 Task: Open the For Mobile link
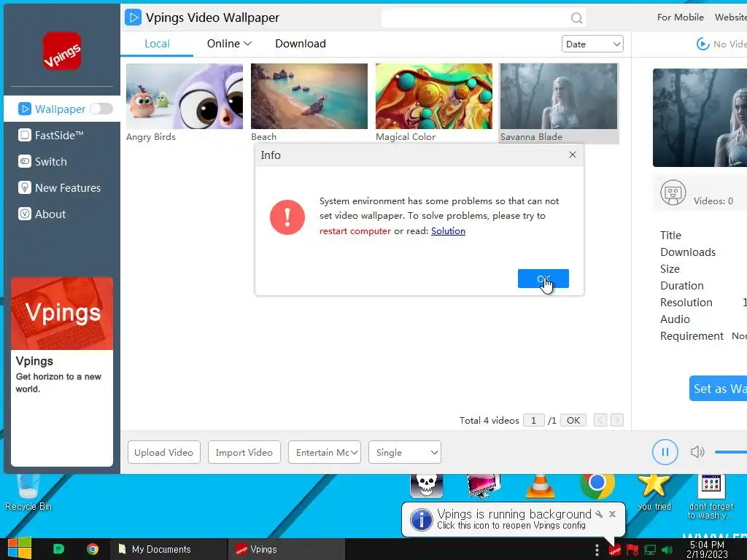click(x=681, y=17)
